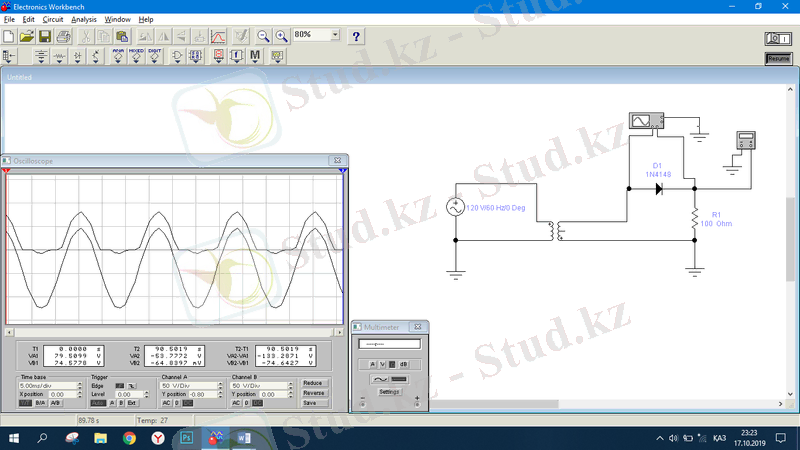Toggle the simulation power switch
Image resolution: width=800 pixels, height=450 pixels.
(x=778, y=39)
